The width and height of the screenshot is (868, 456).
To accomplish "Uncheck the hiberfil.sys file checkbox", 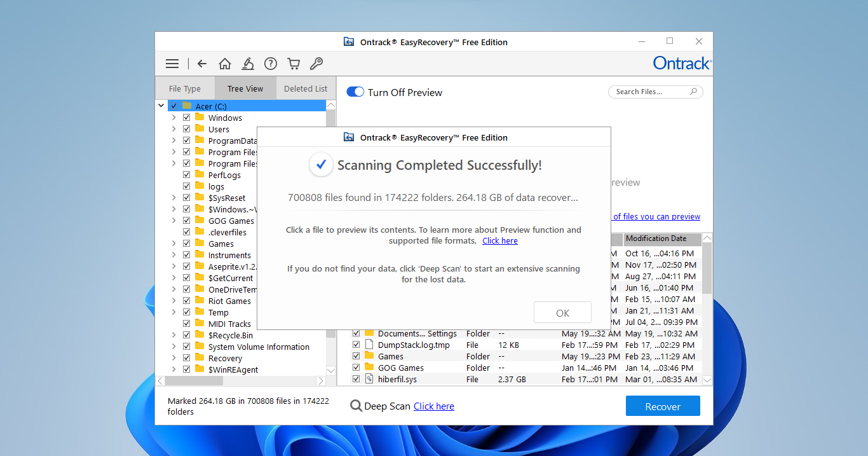I will click(356, 379).
